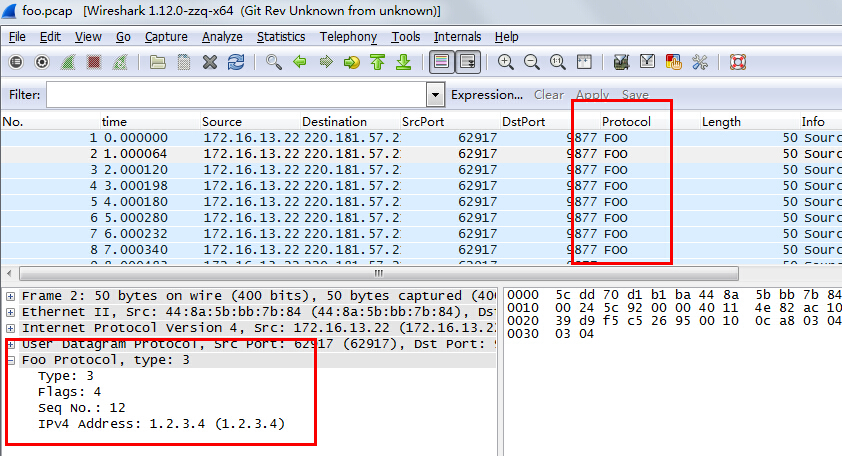Go forward in packet history arrow
The image size is (842, 456).
point(326,62)
